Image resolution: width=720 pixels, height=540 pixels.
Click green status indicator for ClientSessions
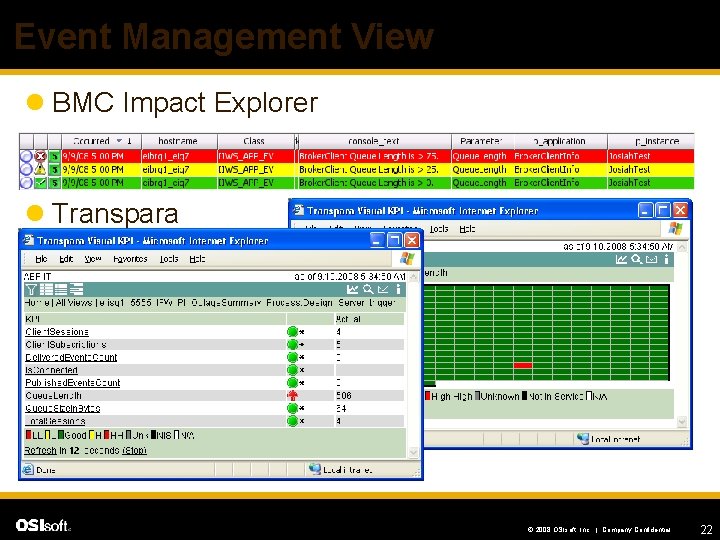point(292,332)
